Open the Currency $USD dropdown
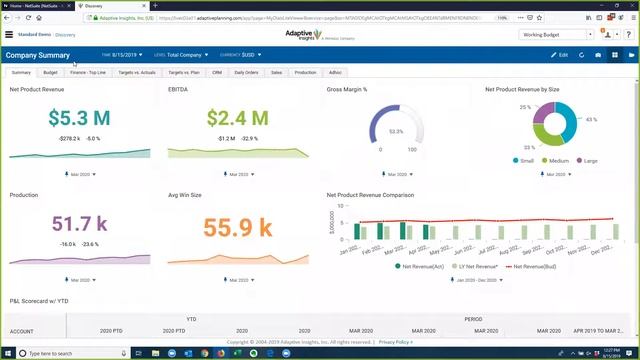 240,55
